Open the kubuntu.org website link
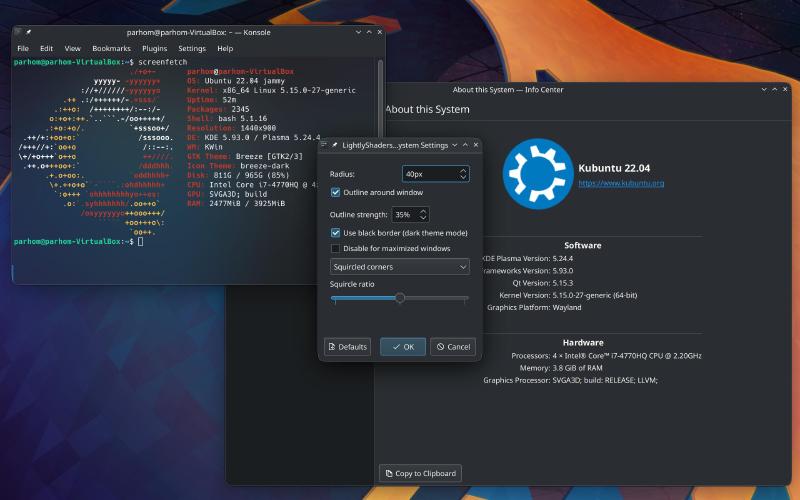The width and height of the screenshot is (800, 500). tap(621, 183)
